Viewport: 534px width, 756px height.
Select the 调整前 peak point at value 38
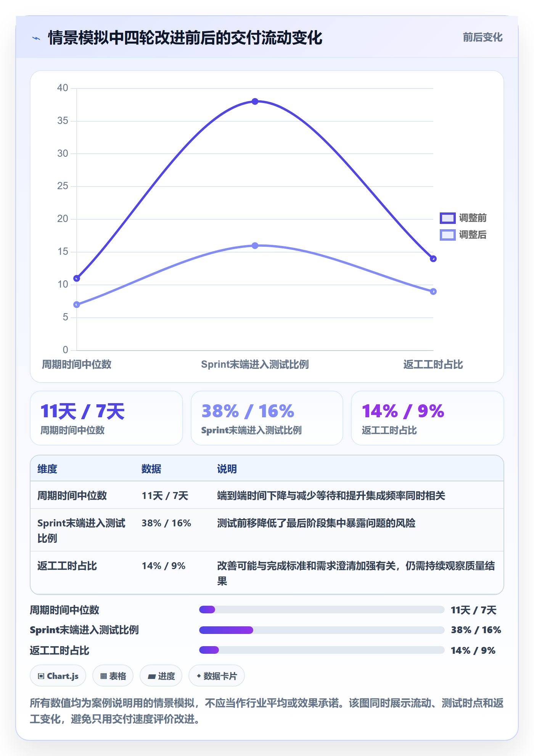[x=255, y=101]
